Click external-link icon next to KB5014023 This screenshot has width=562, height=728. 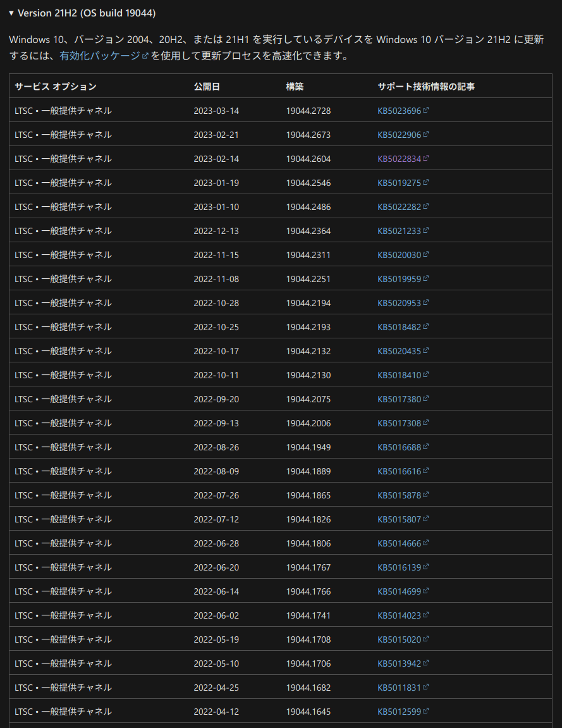[425, 615]
